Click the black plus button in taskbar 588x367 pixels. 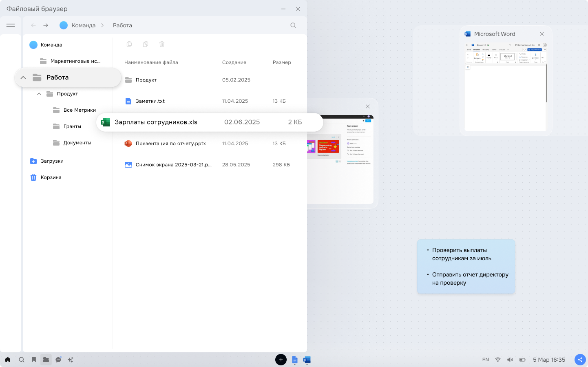click(281, 360)
